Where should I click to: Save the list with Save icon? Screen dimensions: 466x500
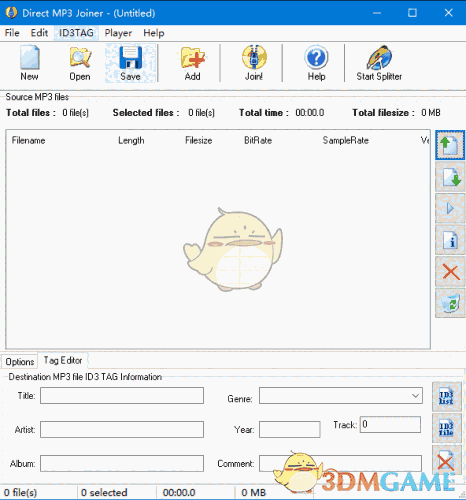(x=130, y=63)
